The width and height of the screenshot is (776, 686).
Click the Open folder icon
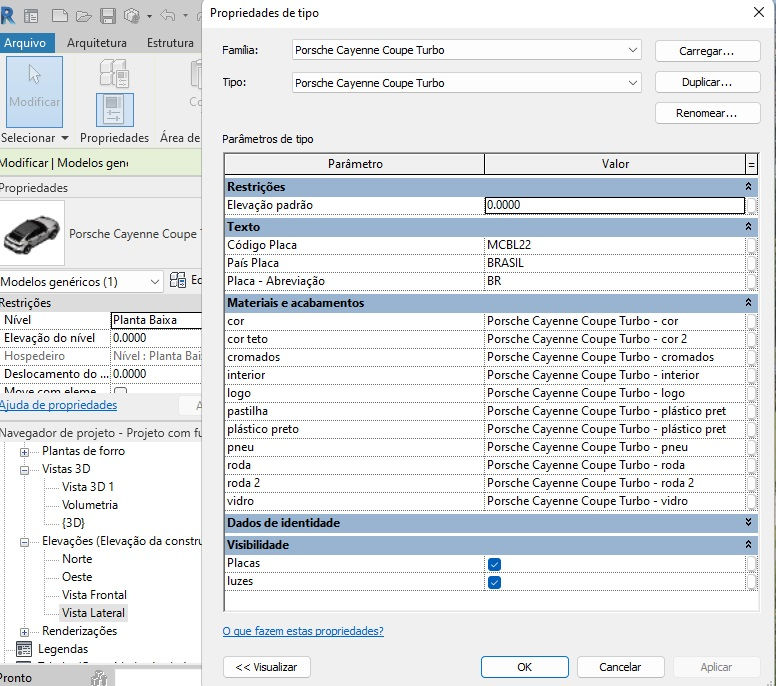(84, 16)
